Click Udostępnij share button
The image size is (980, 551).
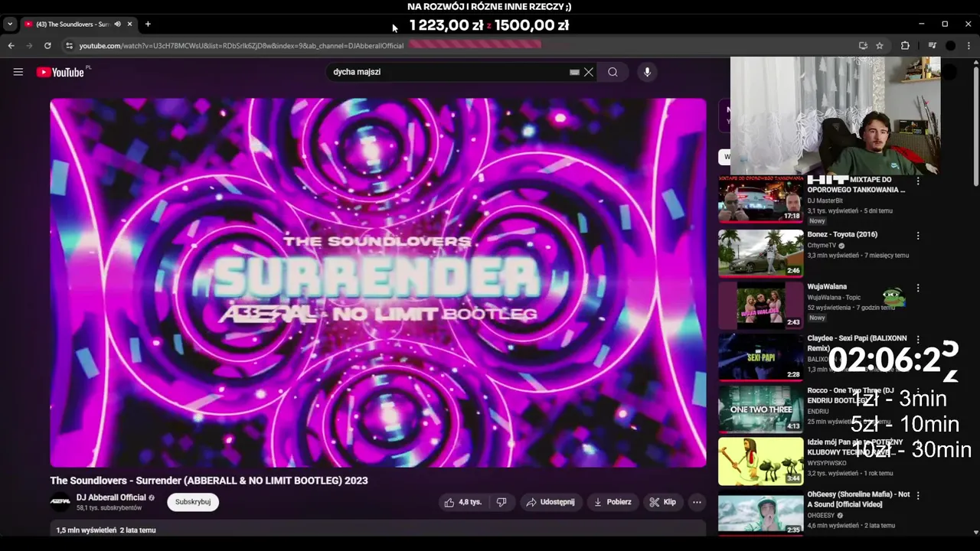pos(550,502)
